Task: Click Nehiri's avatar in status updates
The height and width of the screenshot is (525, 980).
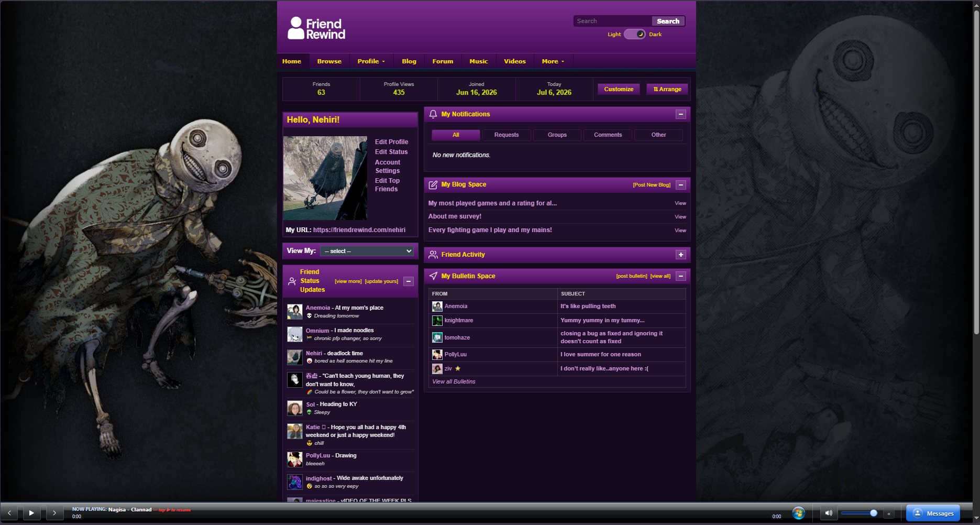Action: pyautogui.click(x=295, y=357)
